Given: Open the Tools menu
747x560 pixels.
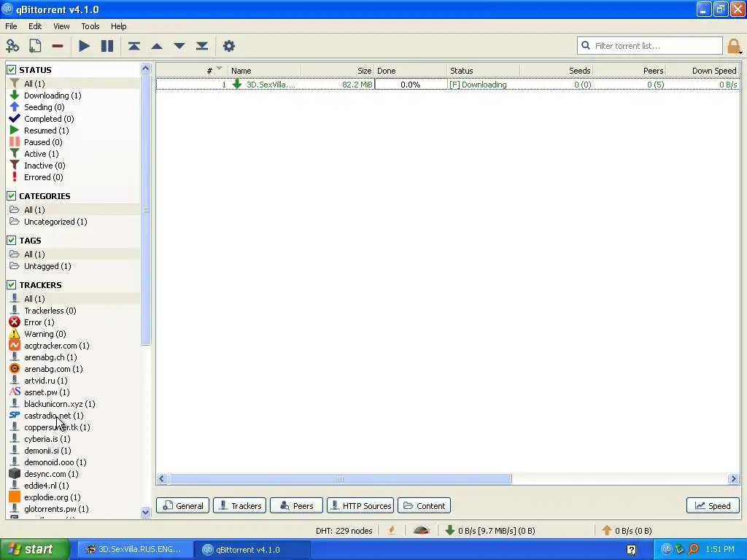Looking at the screenshot, I should point(90,26).
